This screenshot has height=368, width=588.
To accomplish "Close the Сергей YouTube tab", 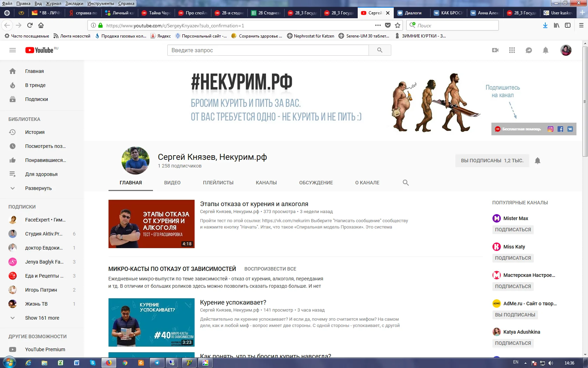I will pyautogui.click(x=388, y=13).
